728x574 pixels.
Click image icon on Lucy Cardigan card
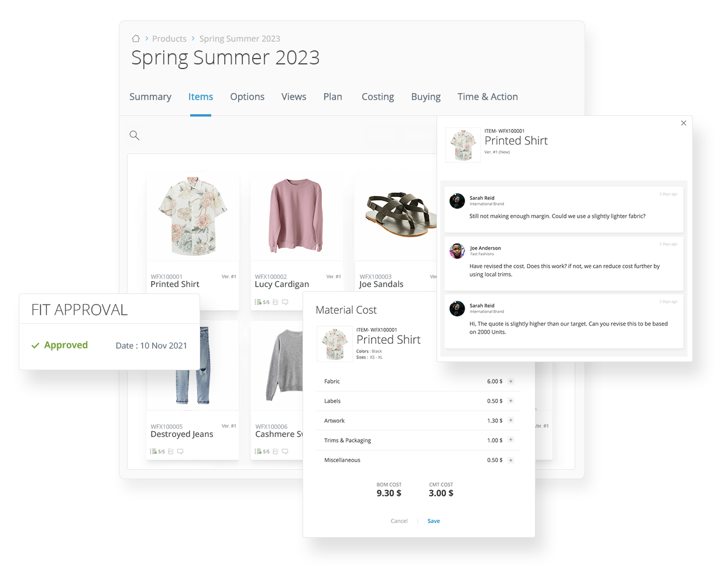point(276,302)
